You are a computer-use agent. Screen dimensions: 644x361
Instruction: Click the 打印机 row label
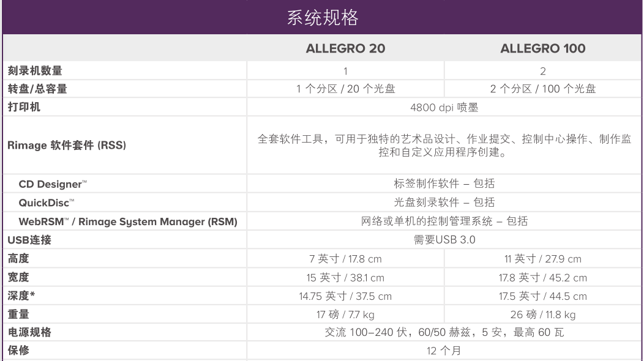(24, 107)
